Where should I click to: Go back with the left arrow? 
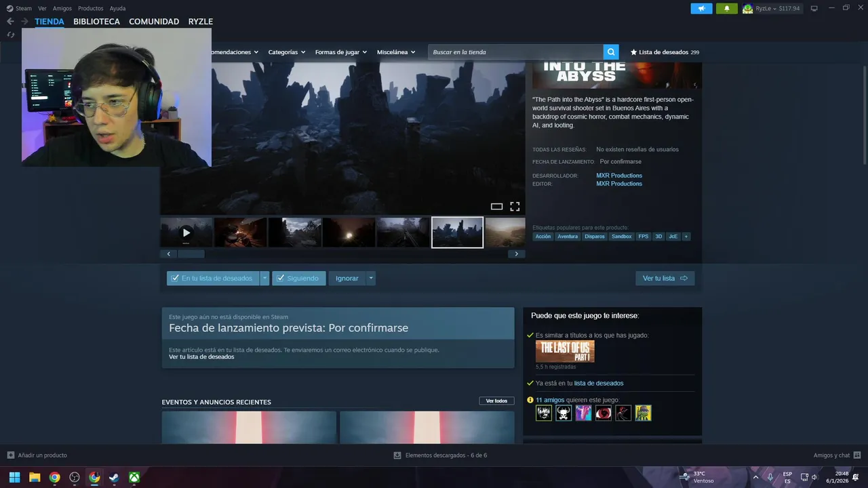click(x=10, y=22)
